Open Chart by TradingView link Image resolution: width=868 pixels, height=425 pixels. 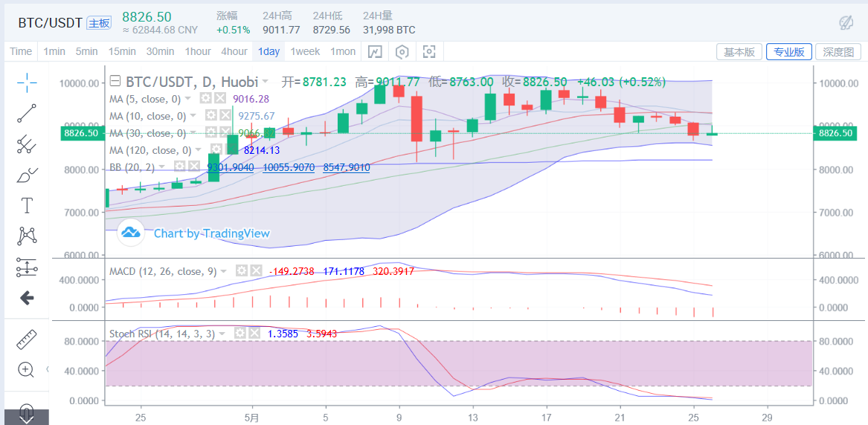coord(212,233)
